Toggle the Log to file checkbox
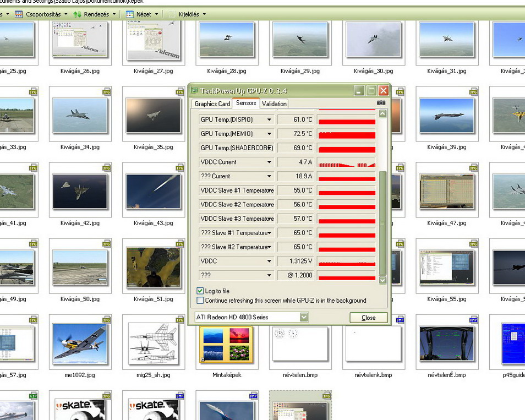The width and height of the screenshot is (525, 420). tap(200, 291)
